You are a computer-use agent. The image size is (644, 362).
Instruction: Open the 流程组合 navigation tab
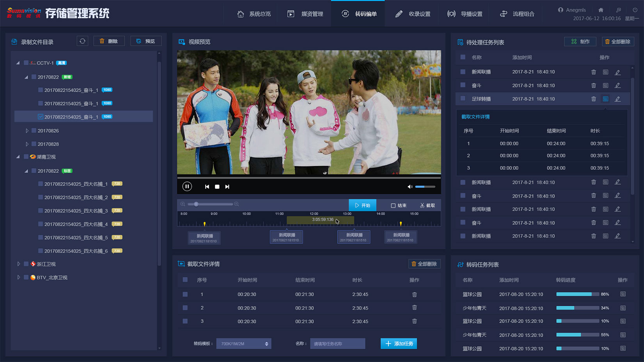[x=517, y=14]
